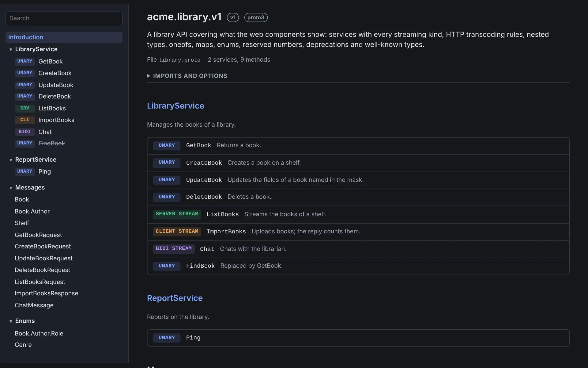Open Book.Author.Role enum
This screenshot has height=368, width=588.
pos(39,333)
